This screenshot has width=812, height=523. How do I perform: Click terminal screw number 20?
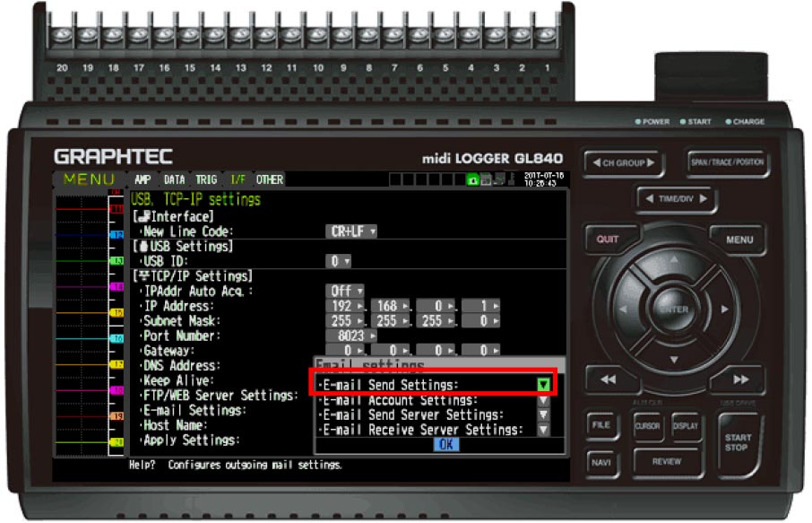pos(62,35)
